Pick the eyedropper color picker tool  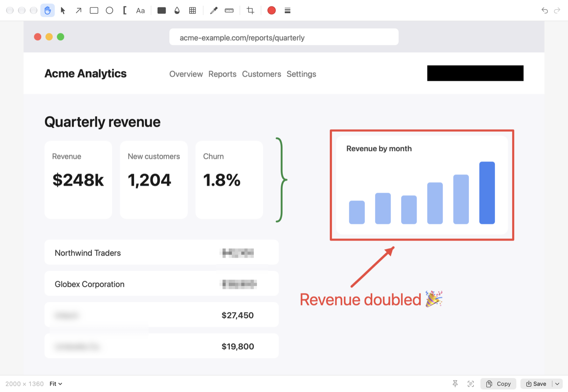tap(214, 11)
